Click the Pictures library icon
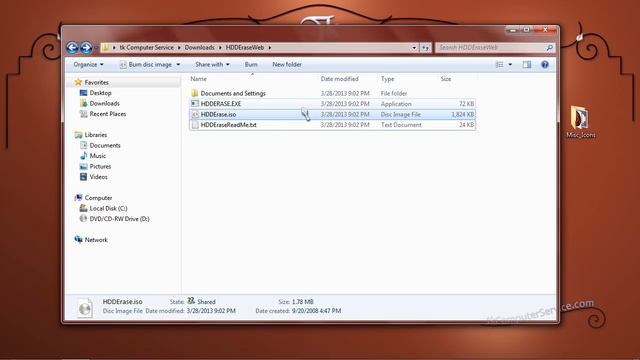This screenshot has height=360, width=640. click(x=83, y=167)
